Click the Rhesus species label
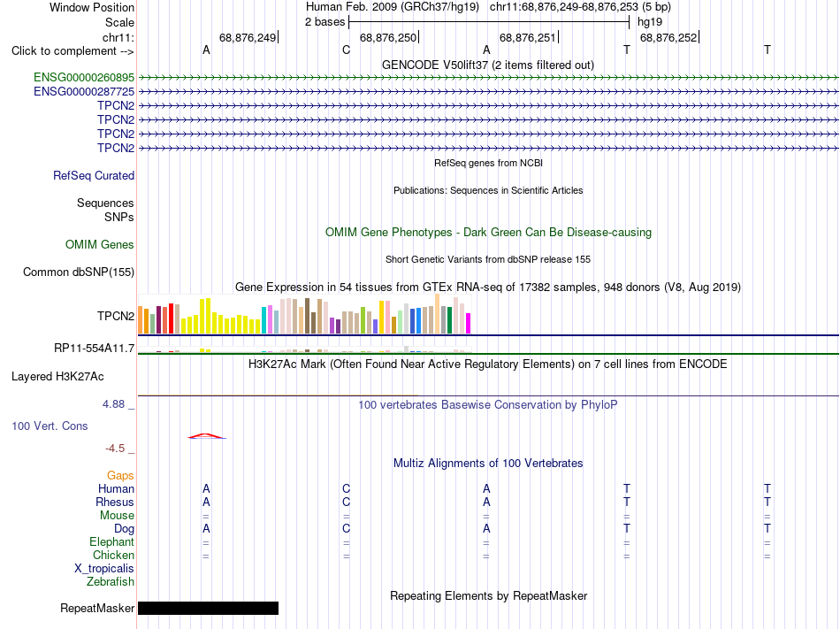Viewport: 840px width, 629px height. 115,502
